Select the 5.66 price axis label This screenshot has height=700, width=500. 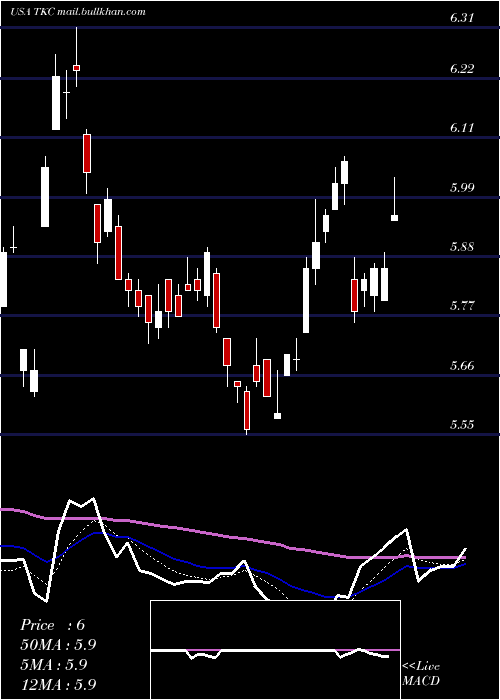pos(462,366)
